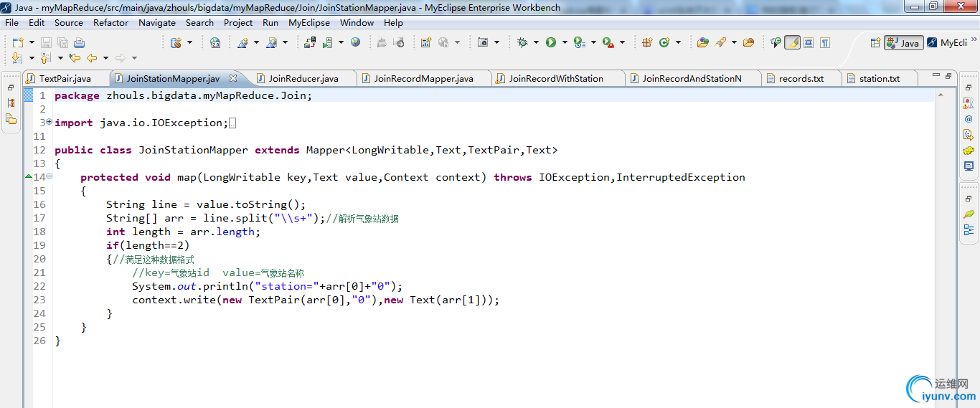The image size is (980, 408).
Task: Click the Open Perspective icon
Action: 875,43
